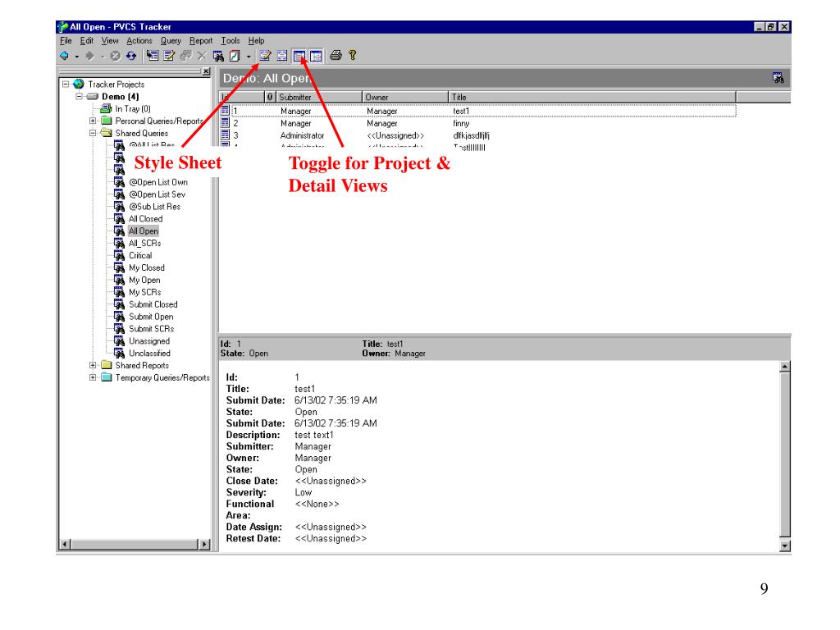Open the File menu
This screenshot has height=630, width=840.
coord(66,41)
